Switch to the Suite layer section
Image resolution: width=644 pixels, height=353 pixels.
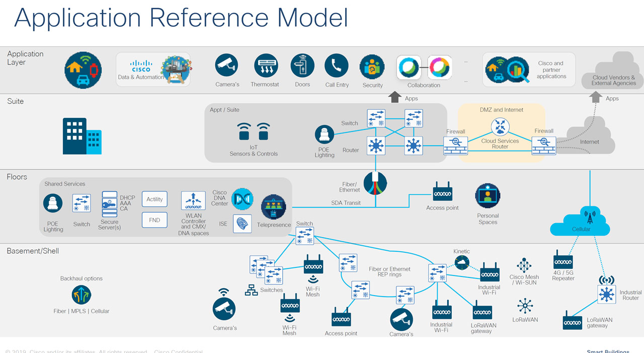coord(15,101)
